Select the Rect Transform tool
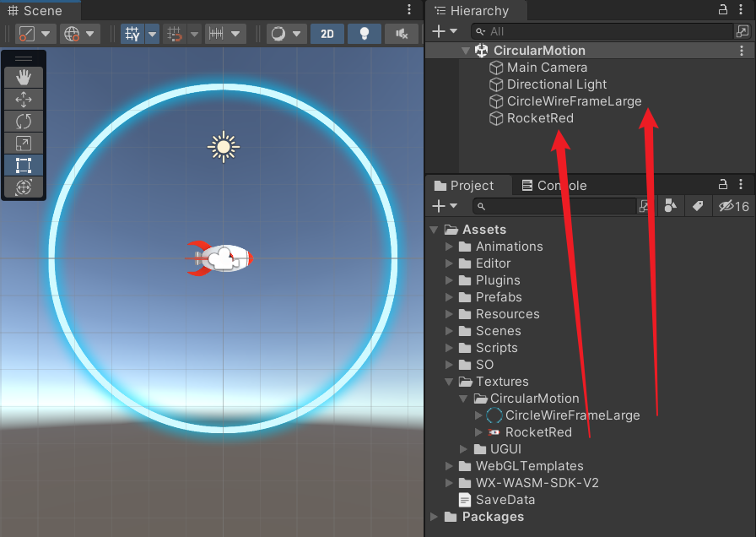756x537 pixels. coord(24,165)
